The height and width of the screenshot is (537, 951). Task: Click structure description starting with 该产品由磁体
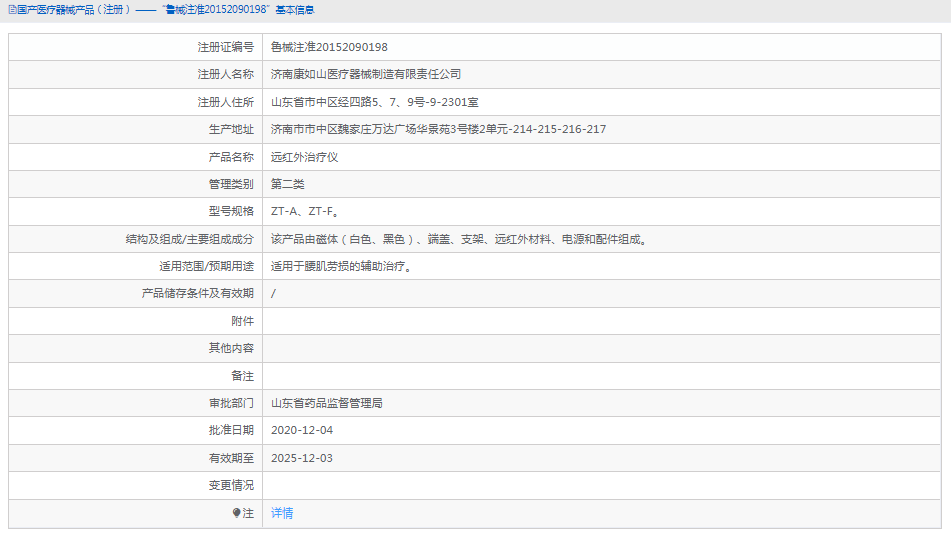point(460,240)
